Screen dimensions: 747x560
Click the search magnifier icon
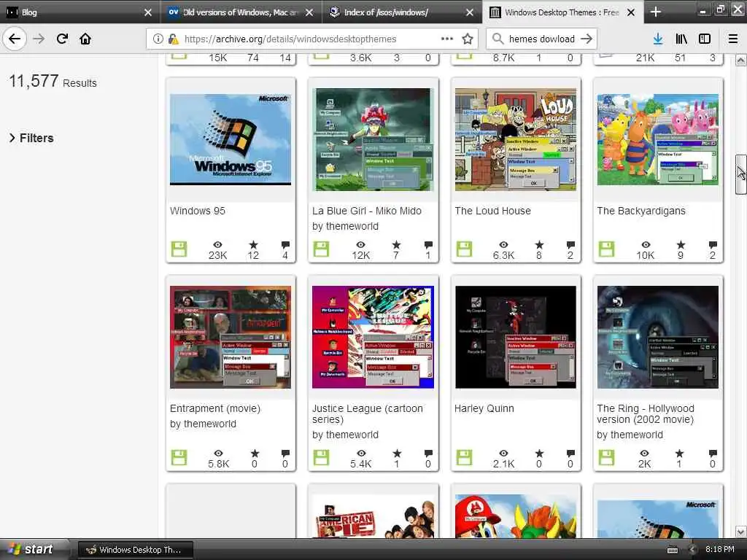[x=498, y=39]
